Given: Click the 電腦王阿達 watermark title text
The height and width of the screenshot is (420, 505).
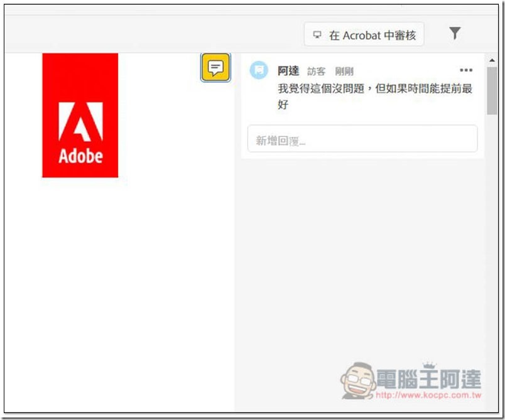Looking at the screenshot, I should click(x=428, y=379).
